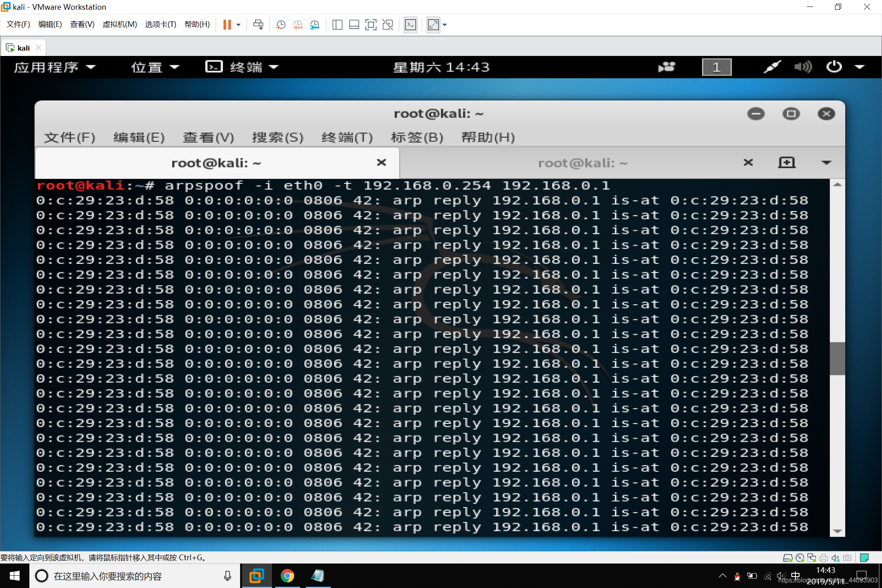The height and width of the screenshot is (588, 882).
Task: Click the arpspoof command line text
Action: 387,186
